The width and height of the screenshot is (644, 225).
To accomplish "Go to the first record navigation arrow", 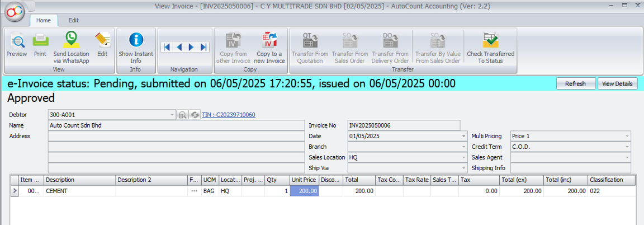I will pos(167,48).
